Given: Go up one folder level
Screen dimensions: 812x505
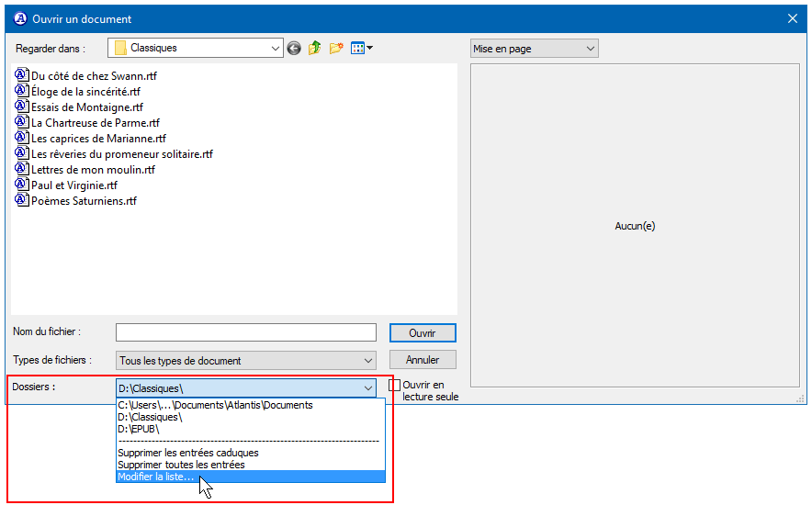Looking at the screenshot, I should tap(314, 48).
